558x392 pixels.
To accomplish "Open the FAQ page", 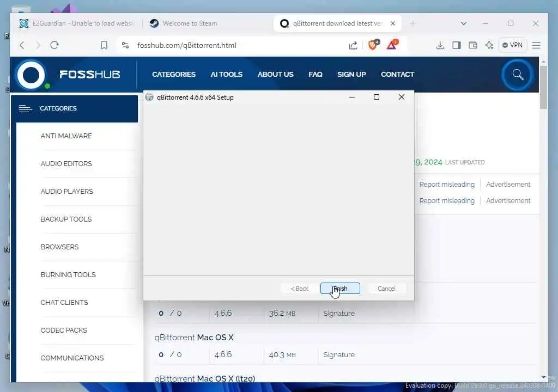I will coord(316,75).
